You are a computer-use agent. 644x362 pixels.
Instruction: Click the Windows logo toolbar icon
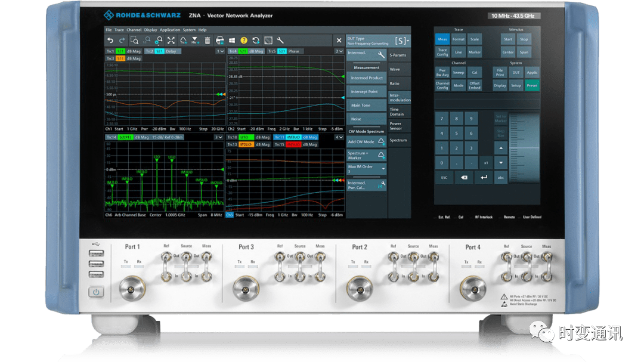(x=231, y=41)
